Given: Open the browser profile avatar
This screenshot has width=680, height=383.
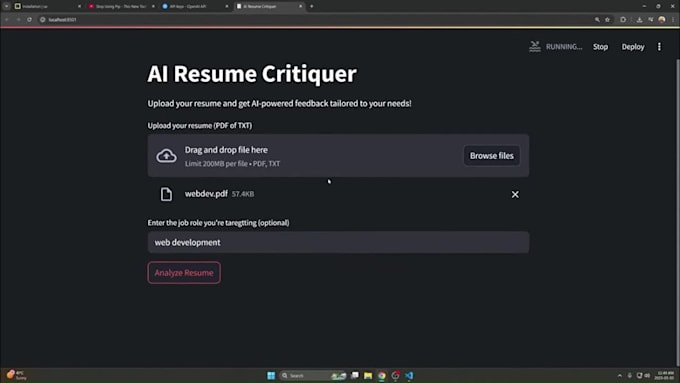Looking at the screenshot, I should click(x=662, y=20).
